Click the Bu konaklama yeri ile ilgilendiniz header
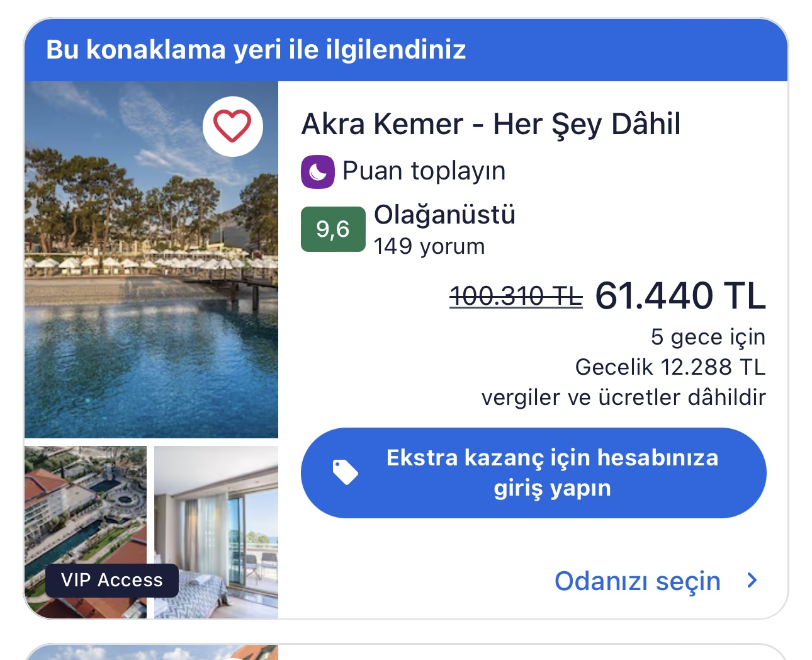 256,49
